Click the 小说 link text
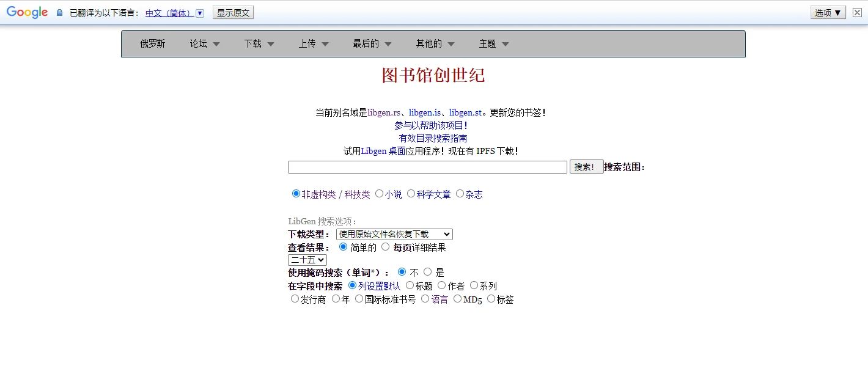Viewport: 868px width, 385px height. pos(394,194)
